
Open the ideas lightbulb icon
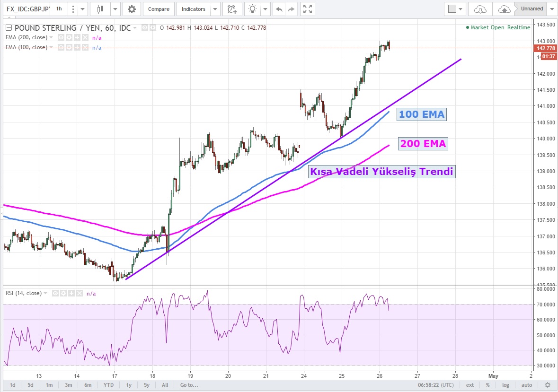coord(253,9)
